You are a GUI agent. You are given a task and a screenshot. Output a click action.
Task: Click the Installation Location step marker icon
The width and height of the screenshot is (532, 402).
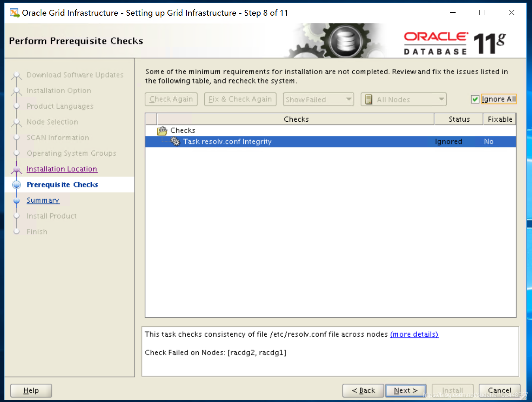(16, 169)
